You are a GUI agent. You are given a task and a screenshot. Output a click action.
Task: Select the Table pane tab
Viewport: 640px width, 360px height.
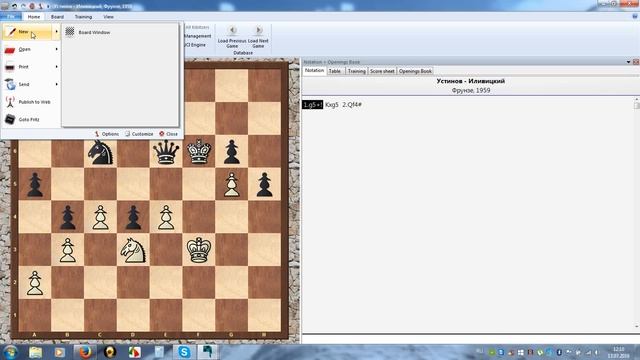335,71
